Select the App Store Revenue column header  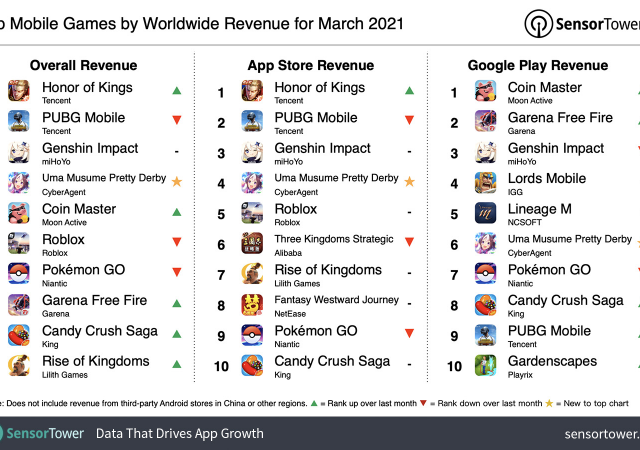click(x=311, y=65)
